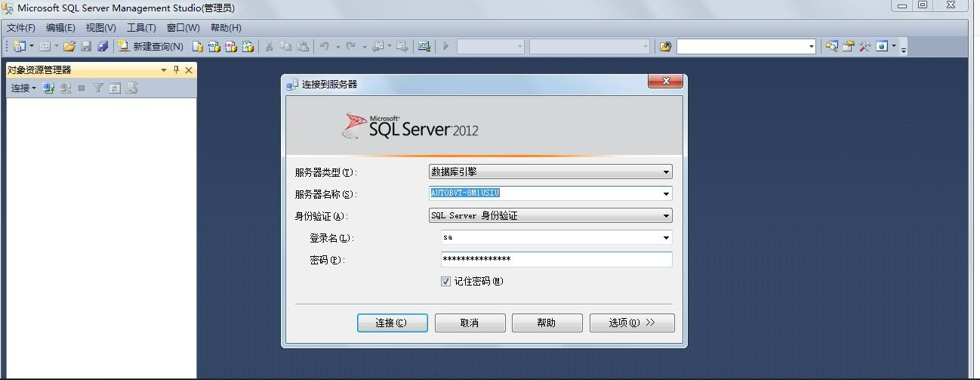This screenshot has height=380, width=980.
Task: Open the 登录名 combo box arrow
Action: (x=666, y=237)
